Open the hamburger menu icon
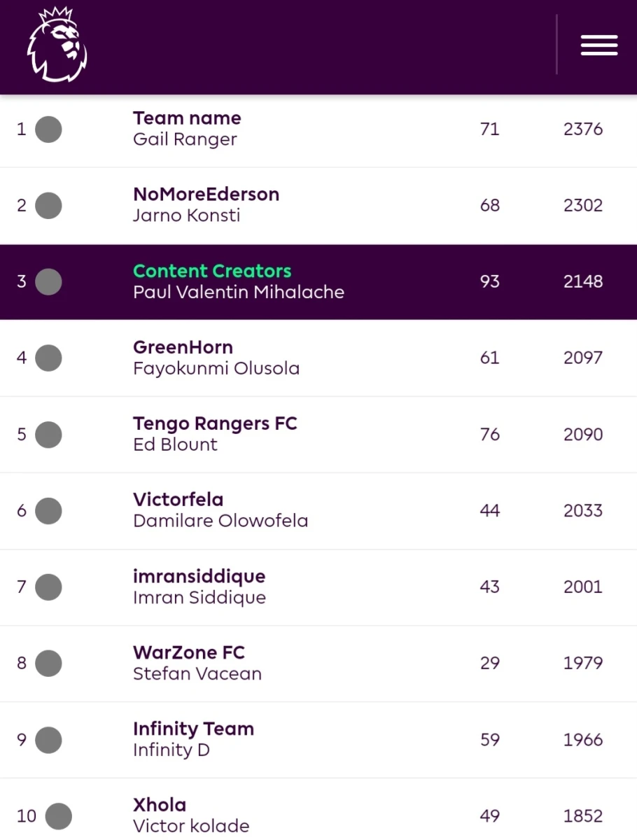 599,45
